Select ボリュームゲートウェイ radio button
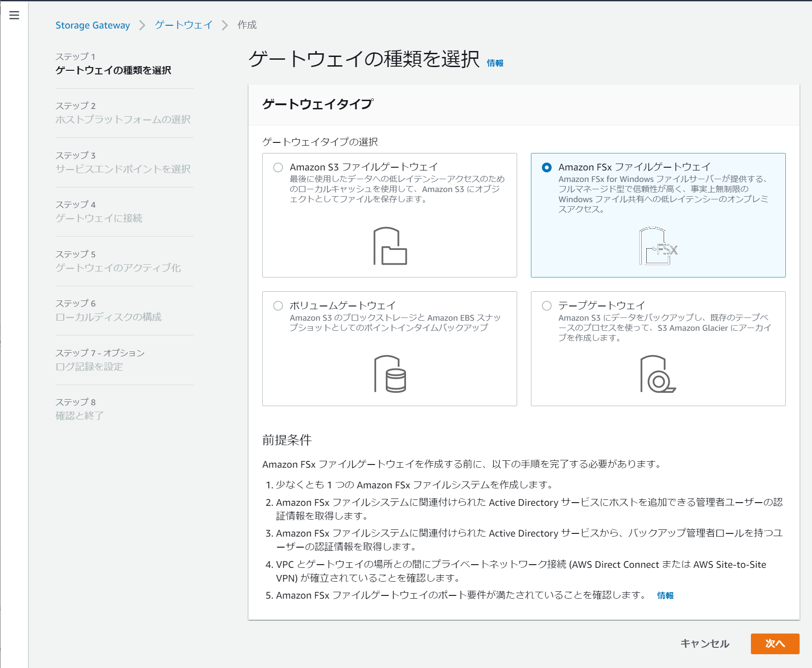Viewport: 812px width, 668px height. point(278,306)
